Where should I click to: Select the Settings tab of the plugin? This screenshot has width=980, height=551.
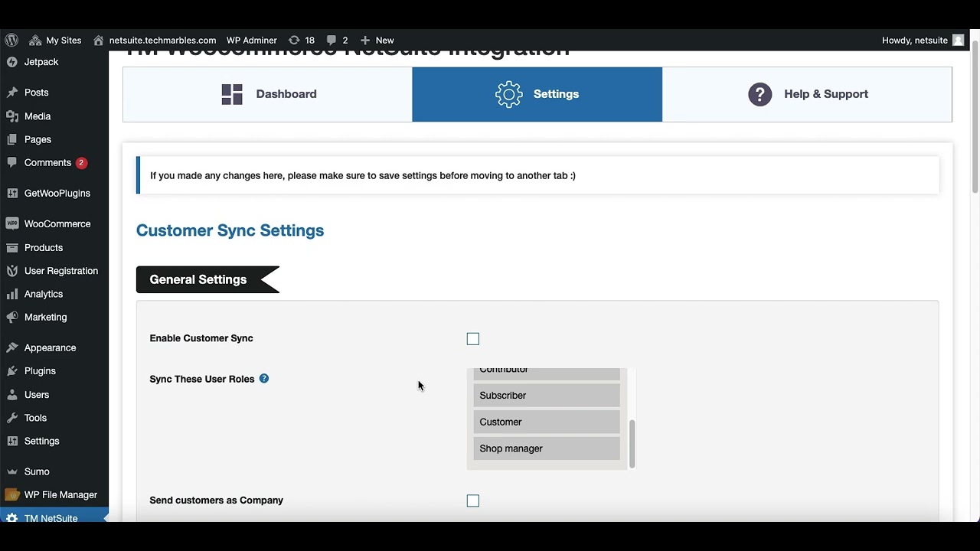tap(537, 94)
